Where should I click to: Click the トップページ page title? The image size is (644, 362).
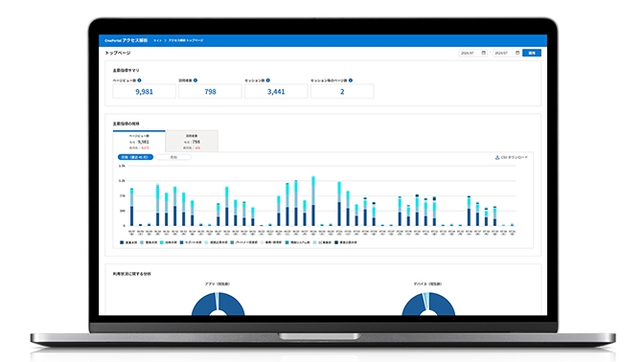(x=118, y=53)
